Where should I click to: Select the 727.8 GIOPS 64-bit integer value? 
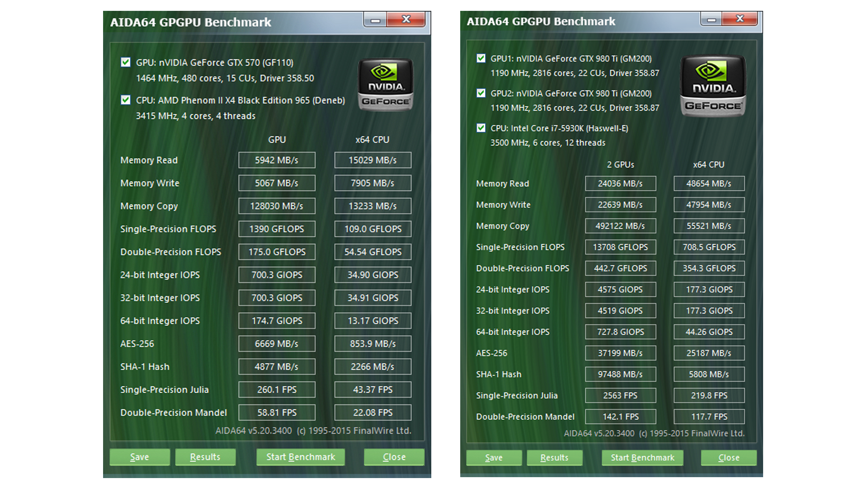(x=620, y=332)
